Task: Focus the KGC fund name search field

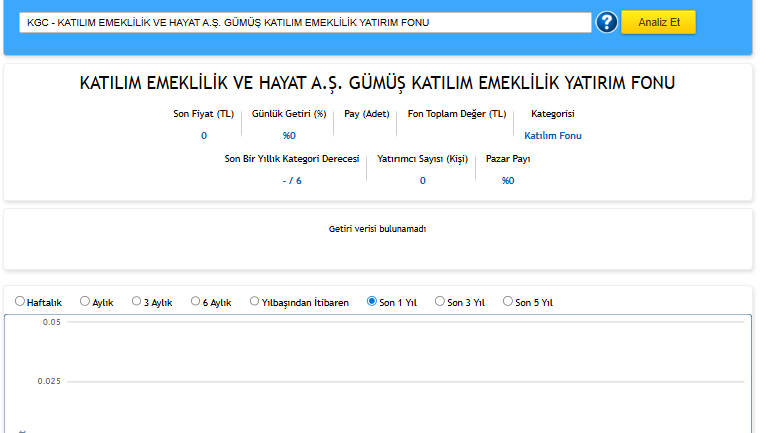Action: click(305, 22)
